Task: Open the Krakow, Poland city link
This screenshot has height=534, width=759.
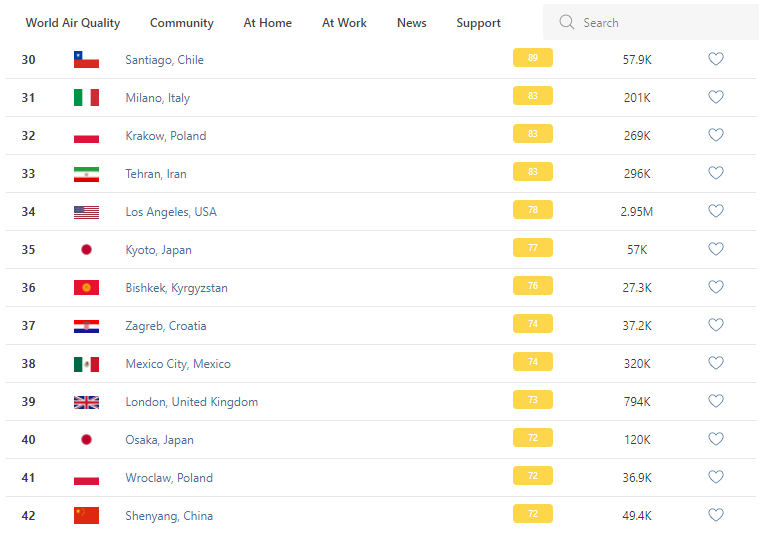Action: (165, 136)
